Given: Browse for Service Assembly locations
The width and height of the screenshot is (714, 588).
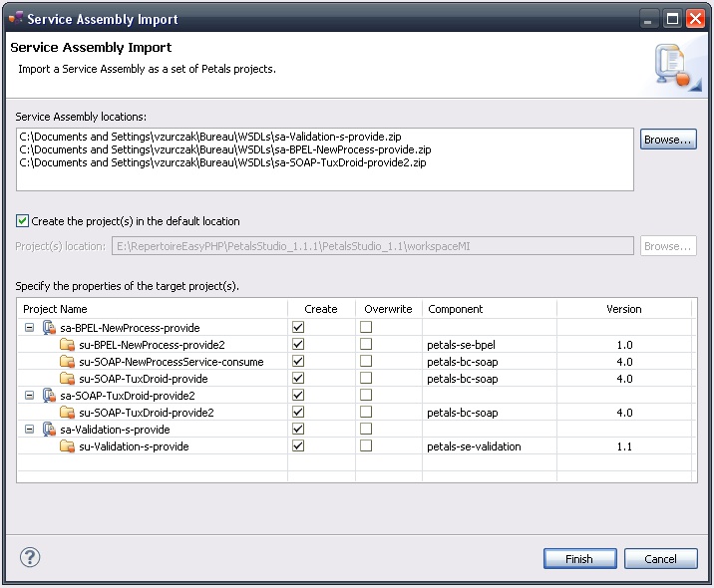Looking at the screenshot, I should point(667,140).
